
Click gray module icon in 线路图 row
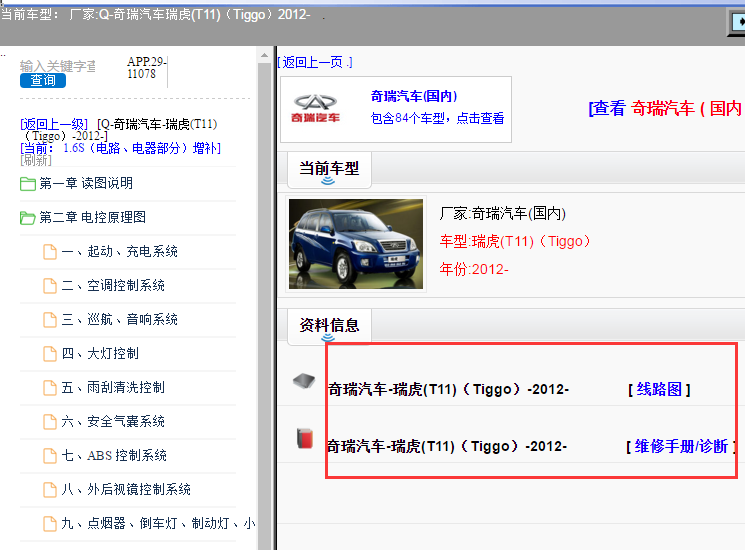coord(304,380)
